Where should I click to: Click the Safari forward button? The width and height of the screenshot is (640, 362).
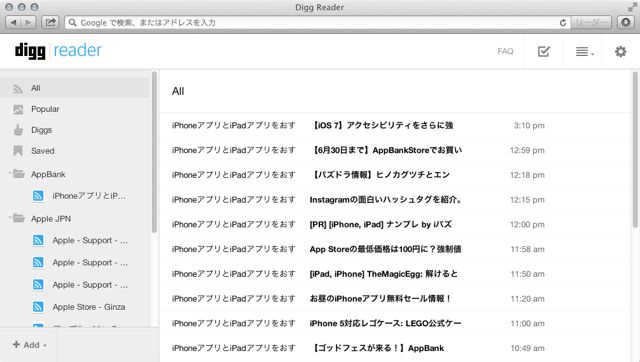(x=28, y=22)
